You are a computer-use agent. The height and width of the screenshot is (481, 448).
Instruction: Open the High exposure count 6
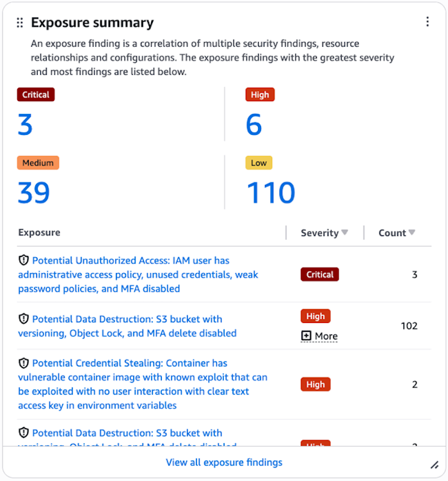point(253,125)
